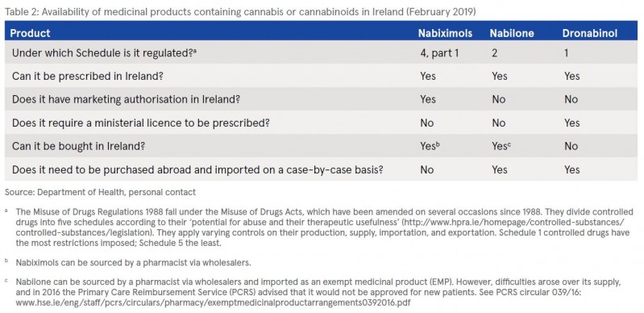Image resolution: width=644 pixels, height=313 pixels.
Task: Select the 'Under which Schedule is it regulated?' row
Action: [321, 52]
